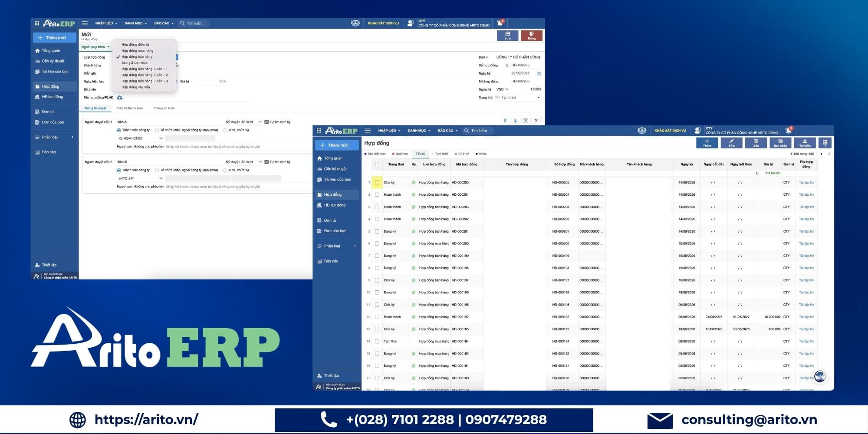Choose Hợp đồng điện tử from the contract type list
Screen dimensions: 868x434
135,45
